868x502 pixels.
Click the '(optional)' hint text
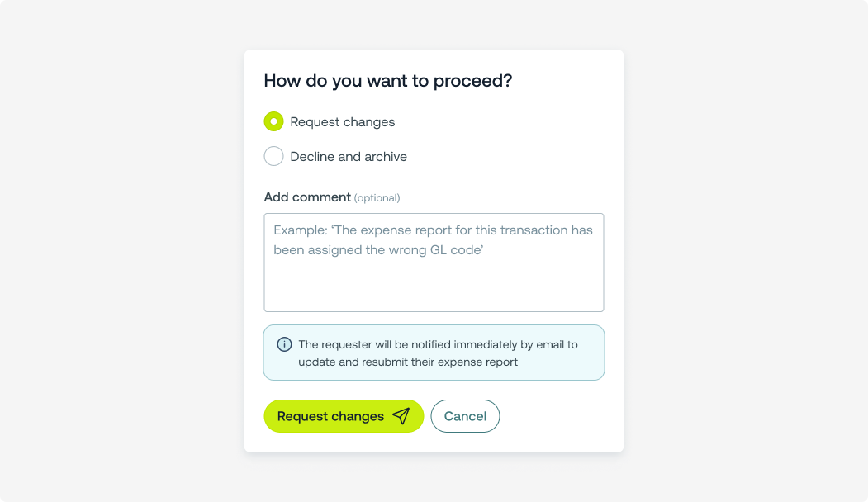click(x=377, y=198)
